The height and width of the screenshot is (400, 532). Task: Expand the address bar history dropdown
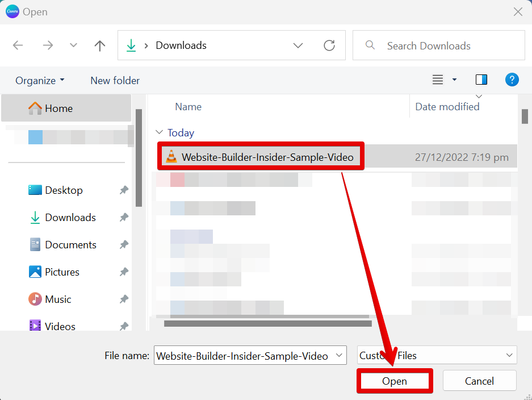click(x=298, y=45)
